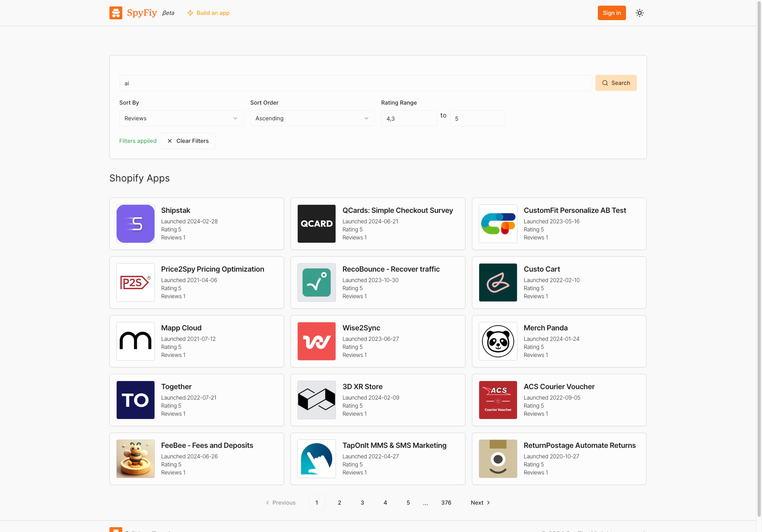Click the Next pagination button
Viewport: 762px width, 532px height.
(x=480, y=503)
